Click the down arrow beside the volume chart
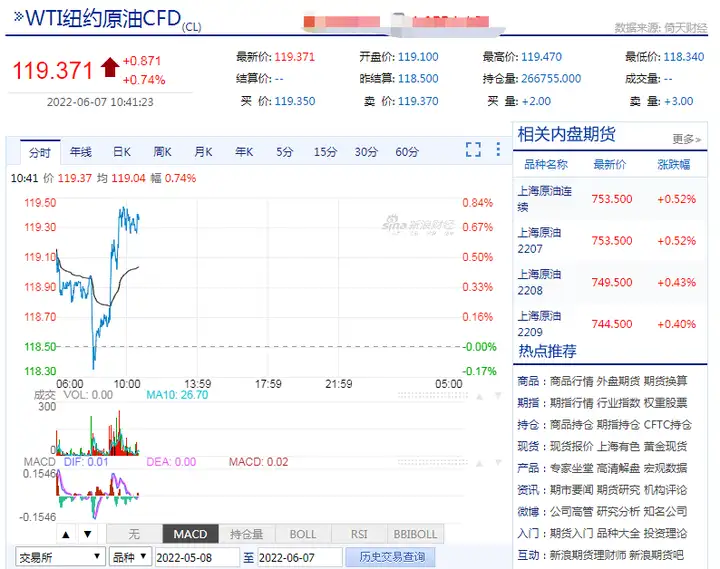This screenshot has height=569, width=720. (498, 396)
